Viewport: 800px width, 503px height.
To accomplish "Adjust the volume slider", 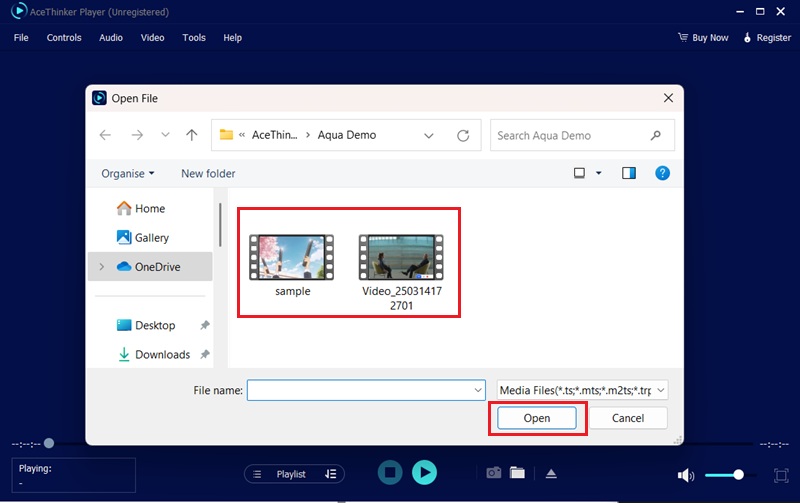I will 722,474.
